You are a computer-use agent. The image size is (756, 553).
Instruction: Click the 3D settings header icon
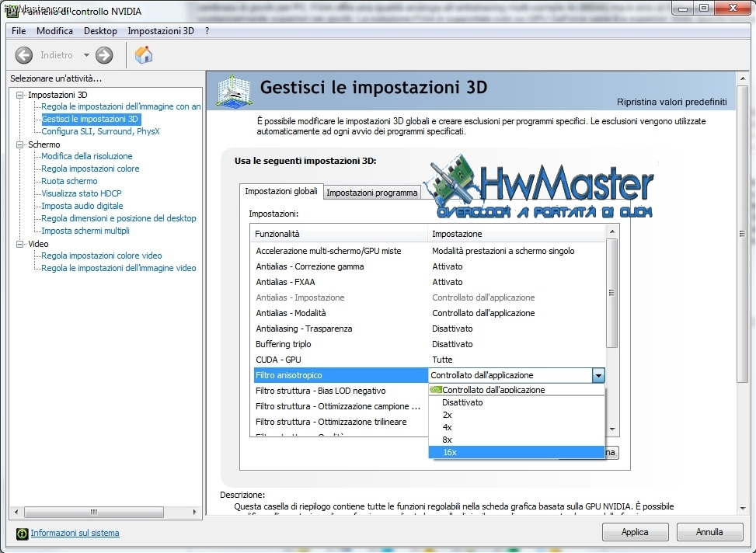(x=234, y=91)
